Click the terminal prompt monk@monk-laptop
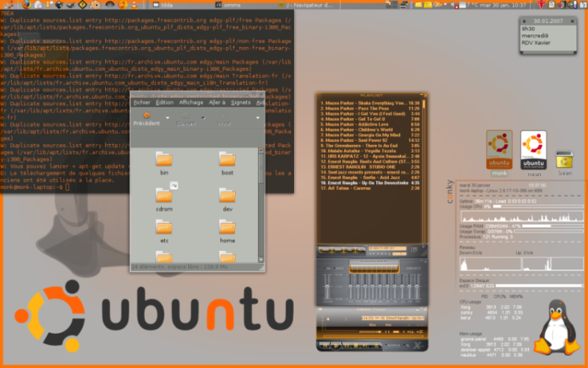Image resolution: width=588 pixels, height=368 pixels. 32,187
